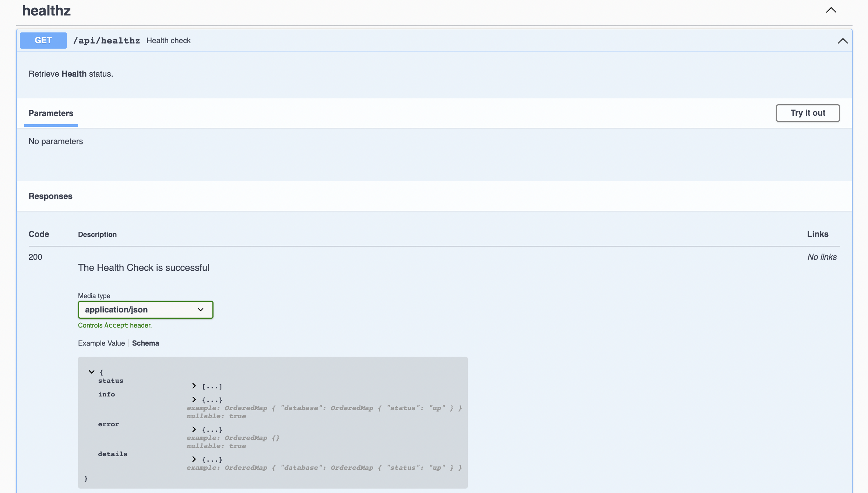Collapse the GET /api/healthz operation
The image size is (868, 493).
[843, 41]
